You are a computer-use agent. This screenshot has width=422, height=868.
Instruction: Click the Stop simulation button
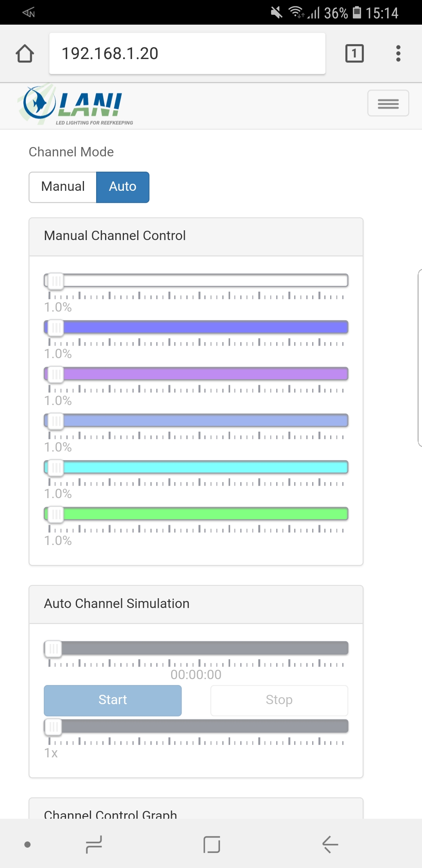[279, 700]
